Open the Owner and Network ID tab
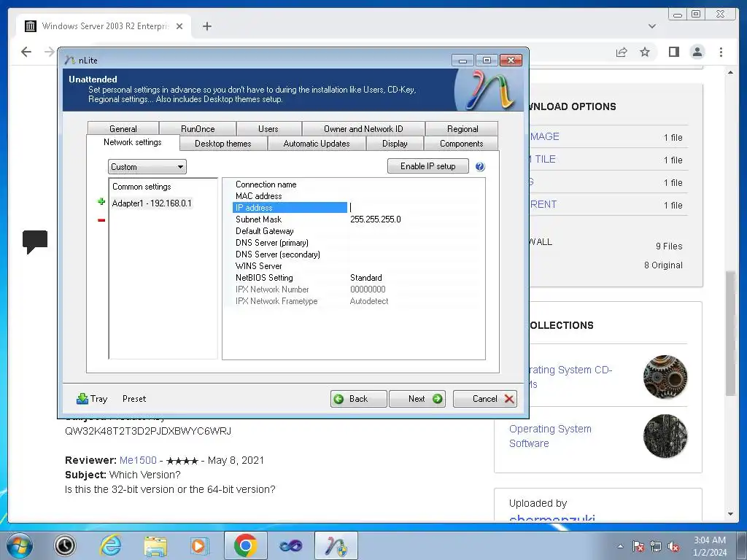The height and width of the screenshot is (560, 747). pos(363,128)
